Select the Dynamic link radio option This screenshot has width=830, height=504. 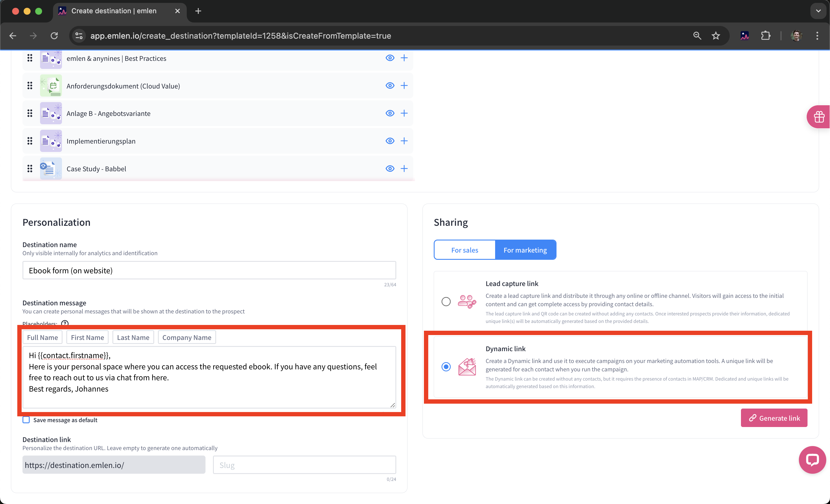pos(446,366)
